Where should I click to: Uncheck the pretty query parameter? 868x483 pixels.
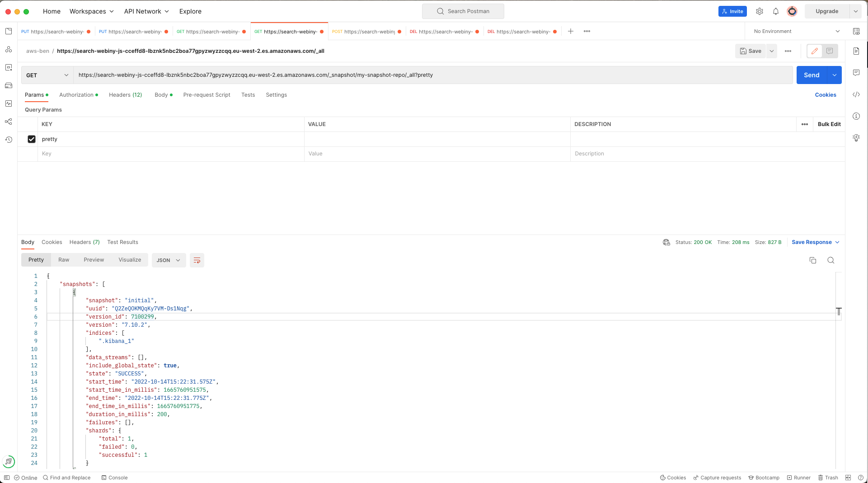32,139
